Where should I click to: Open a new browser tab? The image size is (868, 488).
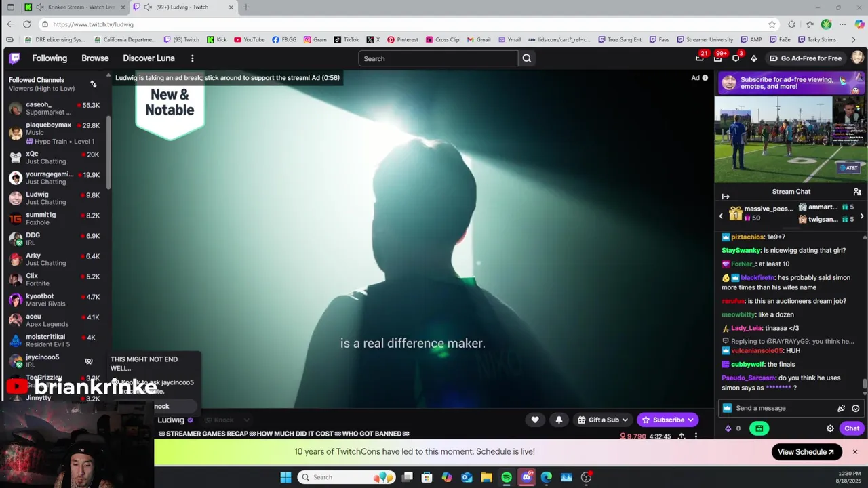pos(245,7)
